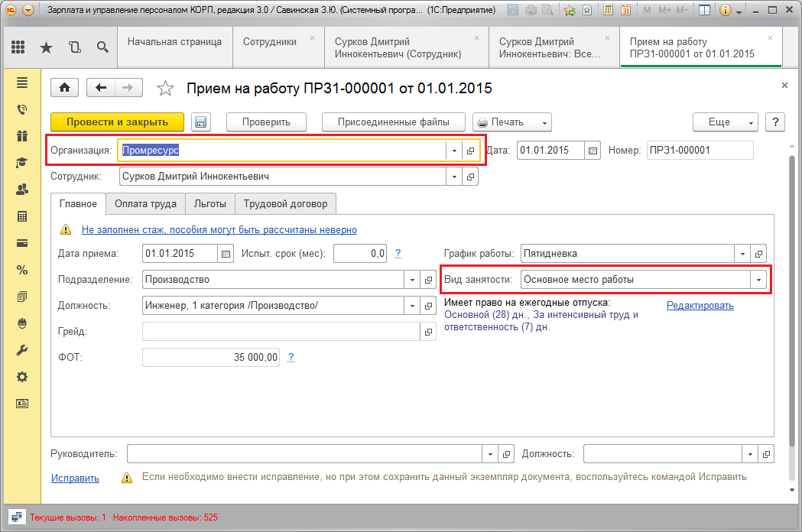
Task: Expand the Инженер Должность dropdown
Action: pos(412,306)
